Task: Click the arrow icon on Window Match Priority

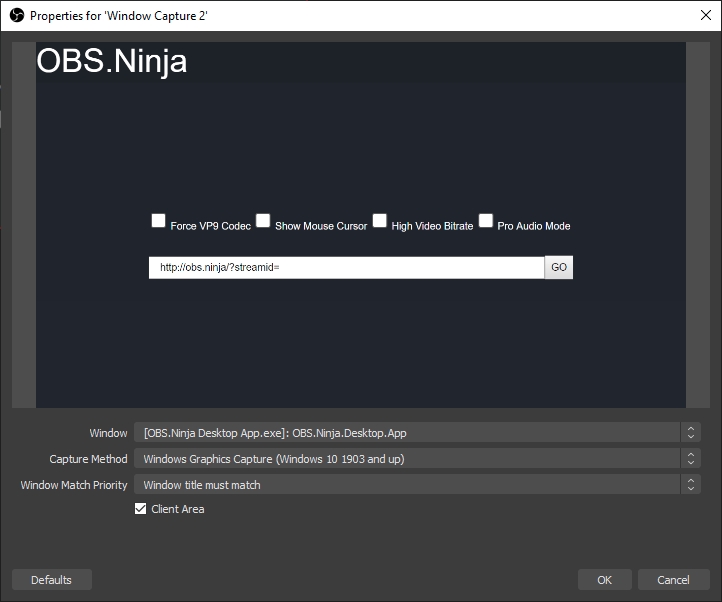Action: [690, 485]
